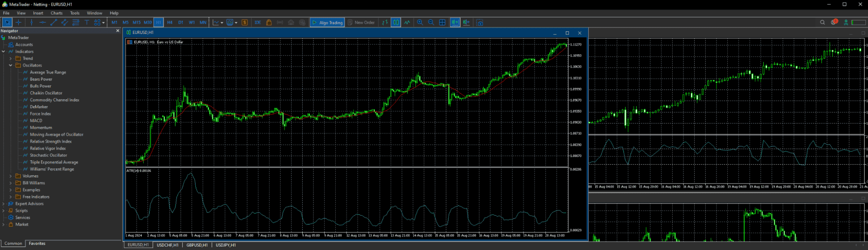Open the Charts menu

click(56, 13)
